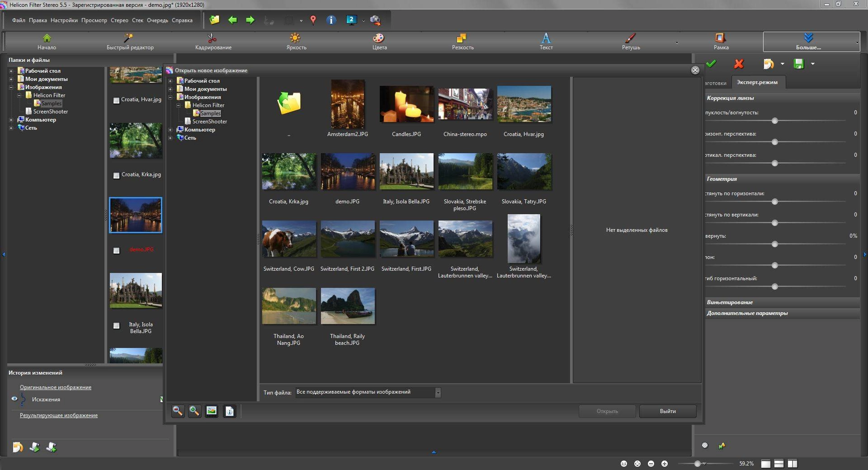868x470 pixels.
Task: Open the Больше... tools button
Action: [808, 42]
